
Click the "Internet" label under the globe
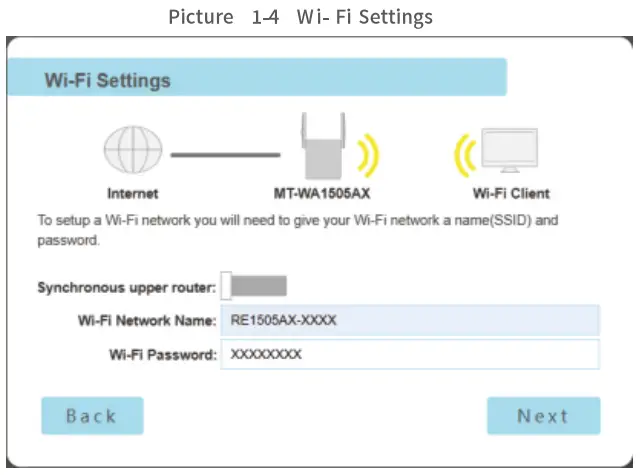pyautogui.click(x=132, y=194)
